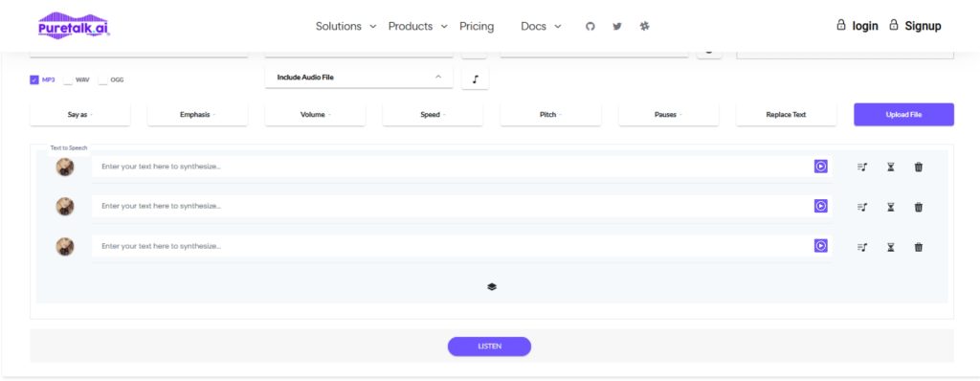Click the LISTEN button
This screenshot has width=980, height=381.
click(x=489, y=346)
